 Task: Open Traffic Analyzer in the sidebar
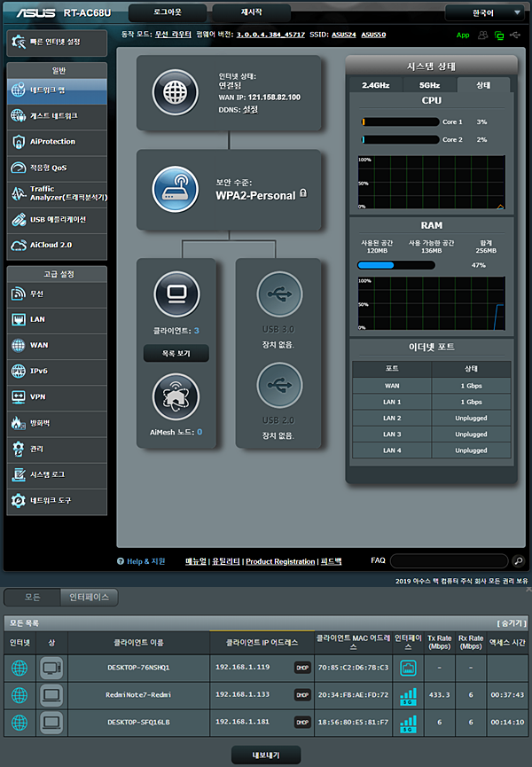(x=57, y=193)
